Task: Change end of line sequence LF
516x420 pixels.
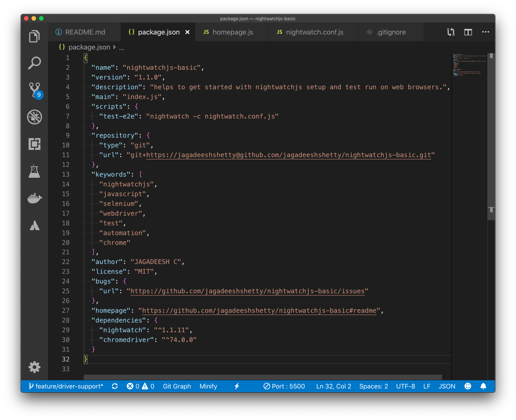Action: point(427,386)
